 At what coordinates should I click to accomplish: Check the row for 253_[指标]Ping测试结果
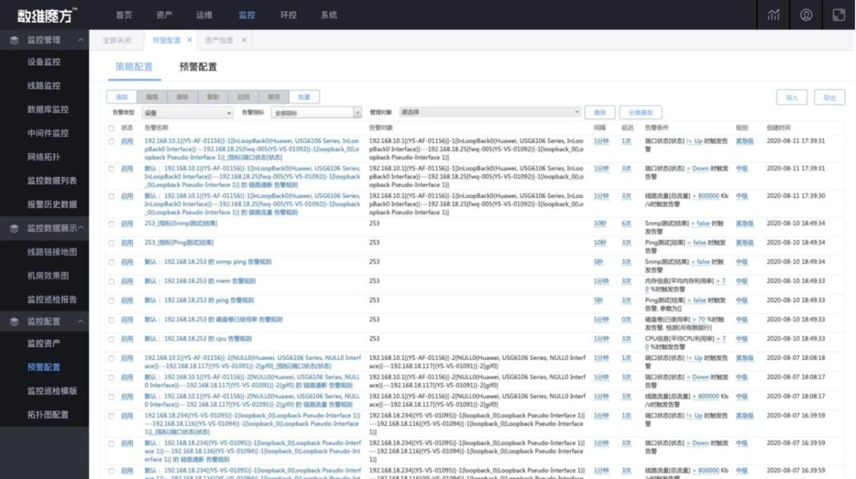tap(111, 243)
